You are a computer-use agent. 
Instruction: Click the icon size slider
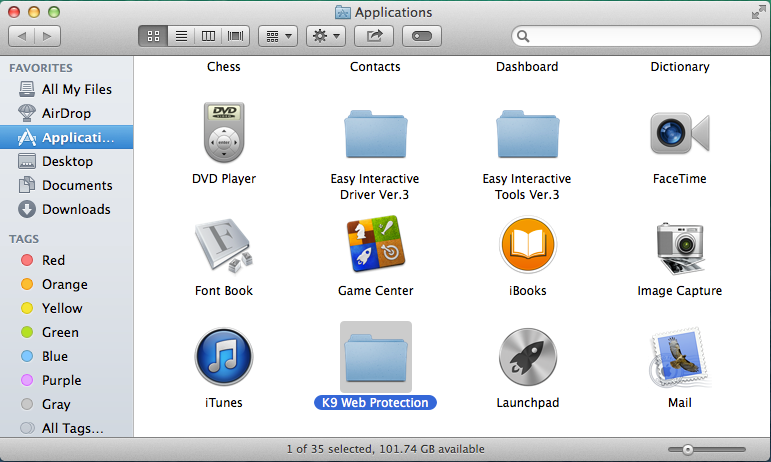(707, 449)
